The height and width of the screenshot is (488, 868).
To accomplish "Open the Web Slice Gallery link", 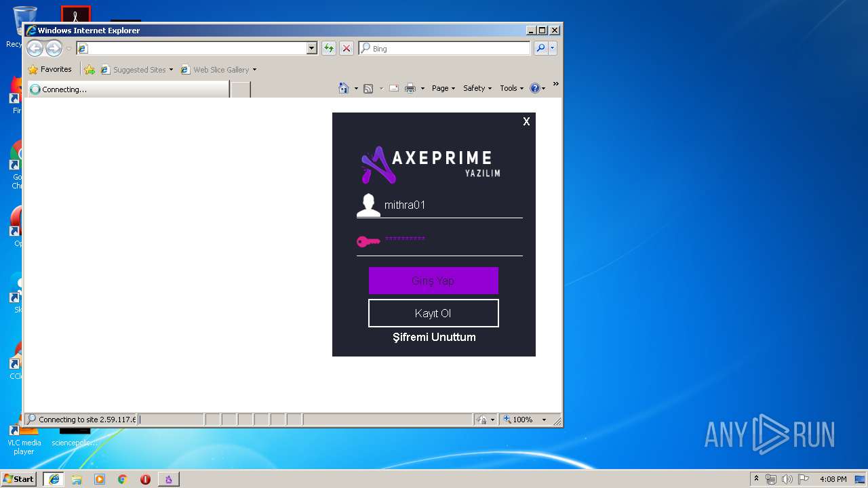I will pos(218,69).
